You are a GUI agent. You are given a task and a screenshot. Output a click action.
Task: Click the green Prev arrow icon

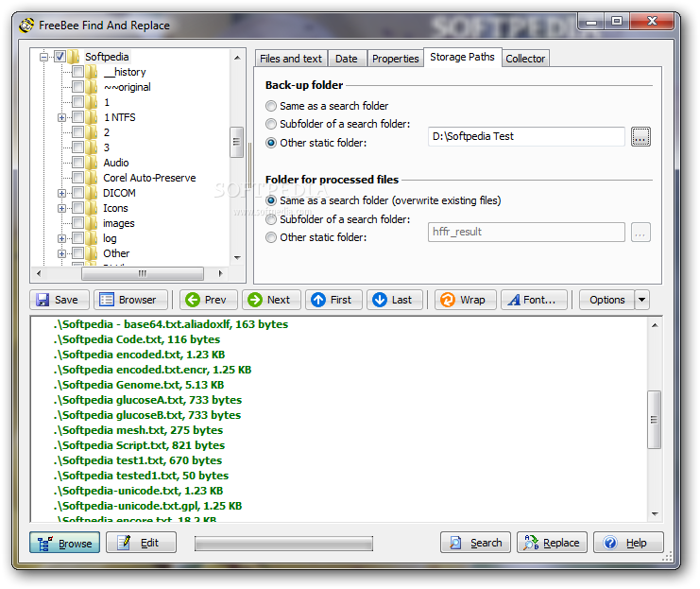pos(193,300)
